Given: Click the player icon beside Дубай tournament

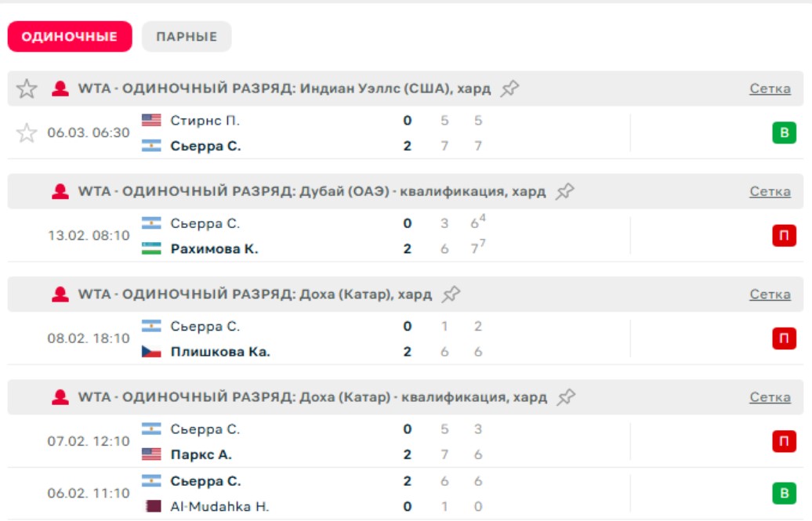Looking at the screenshot, I should coord(60,191).
